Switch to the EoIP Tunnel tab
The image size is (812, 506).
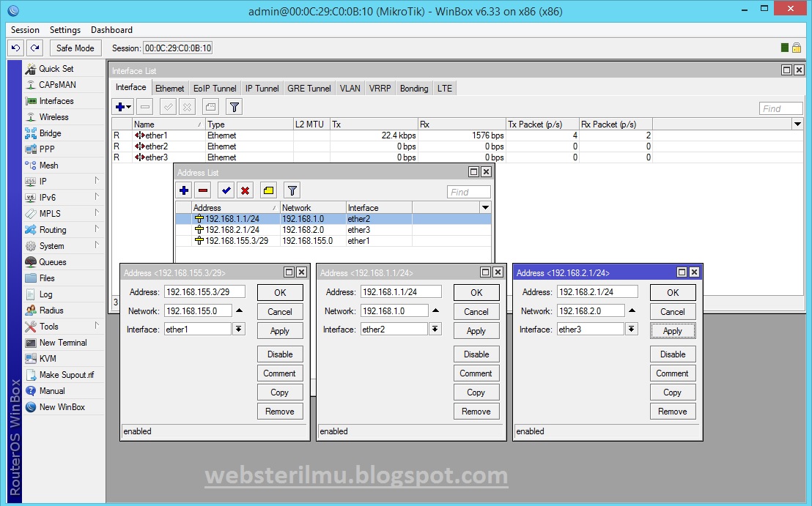[215, 89]
